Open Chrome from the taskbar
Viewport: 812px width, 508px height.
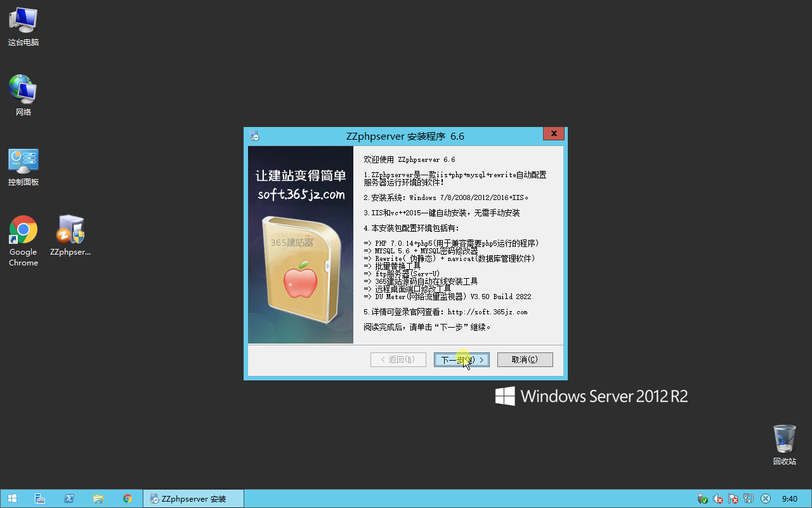[128, 498]
